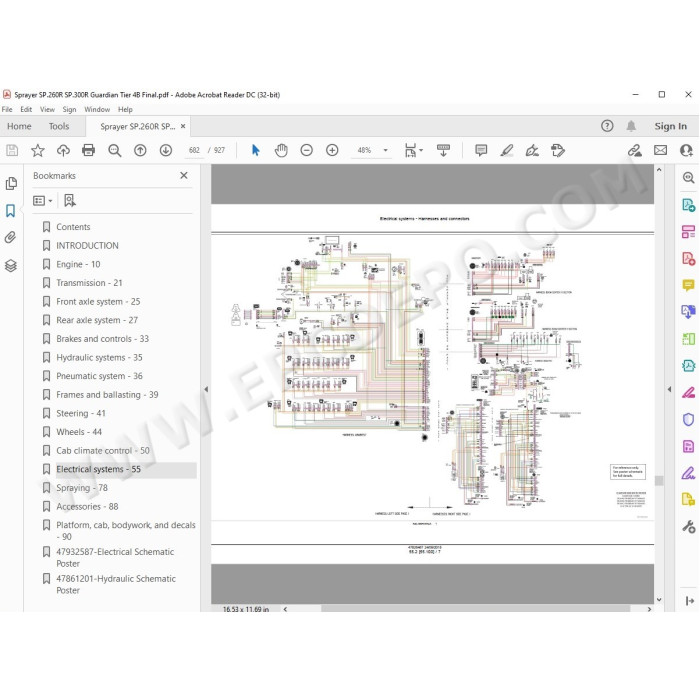Screen dimensions: 700x700
Task: Close the Bookmarks panel
Action: (x=183, y=175)
